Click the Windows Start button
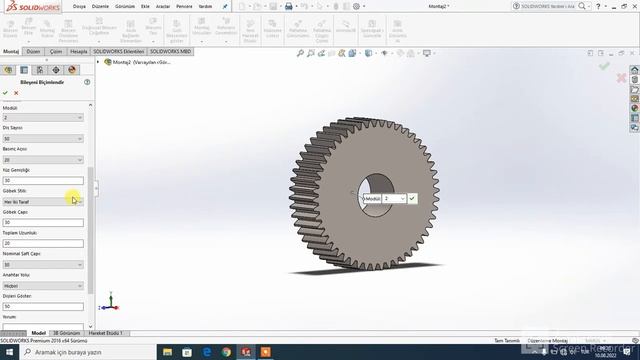 [9, 352]
